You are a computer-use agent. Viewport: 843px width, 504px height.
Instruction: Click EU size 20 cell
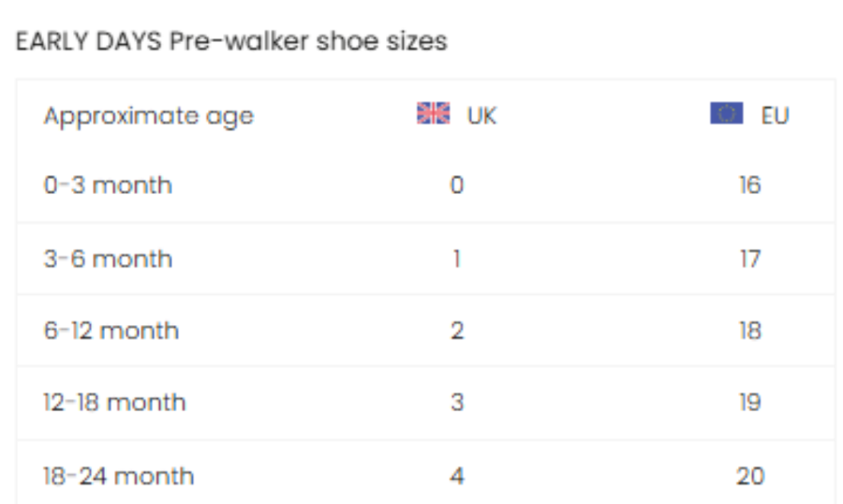(749, 476)
